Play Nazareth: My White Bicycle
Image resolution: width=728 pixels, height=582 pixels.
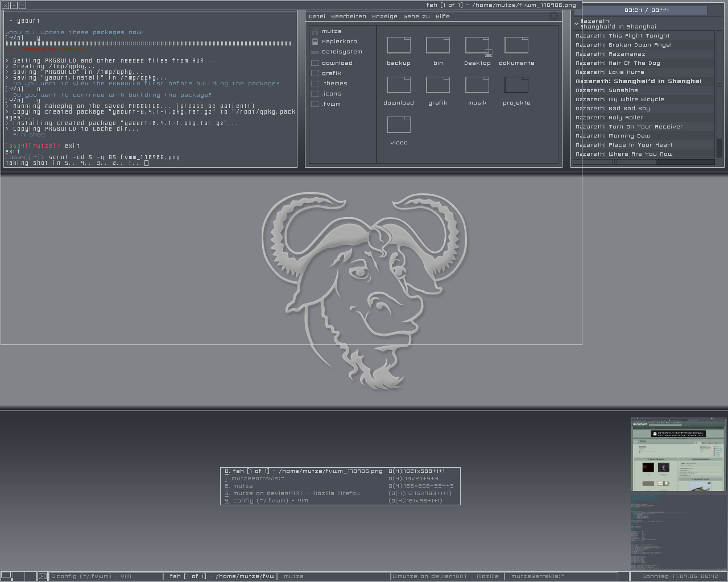tap(644, 99)
